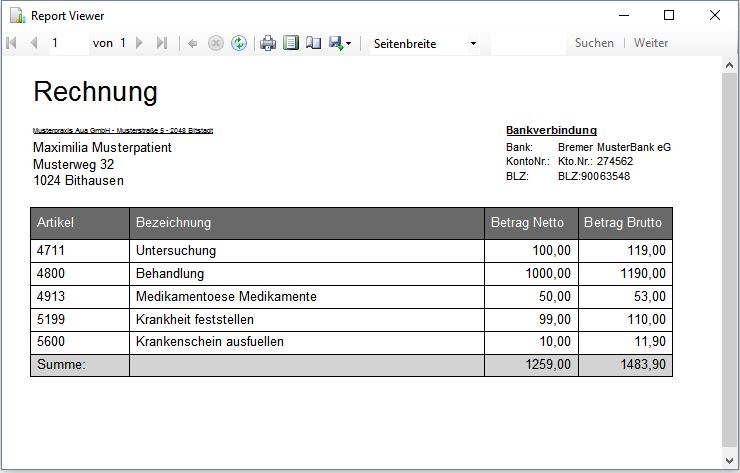This screenshot has width=740, height=473.
Task: Print the report
Action: point(268,43)
